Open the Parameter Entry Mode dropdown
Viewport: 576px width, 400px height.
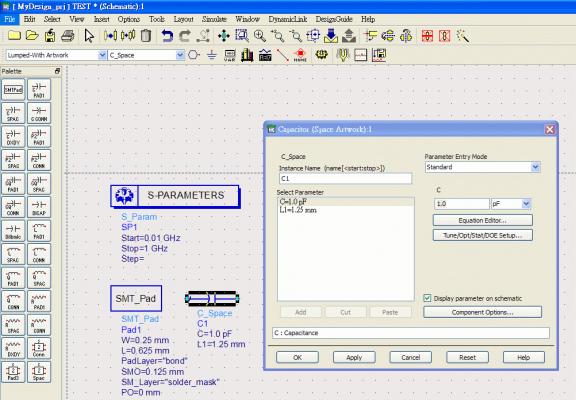click(535, 167)
